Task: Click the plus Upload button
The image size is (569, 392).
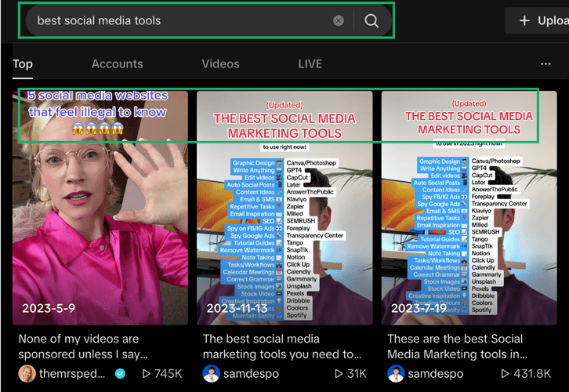Action: [537, 20]
